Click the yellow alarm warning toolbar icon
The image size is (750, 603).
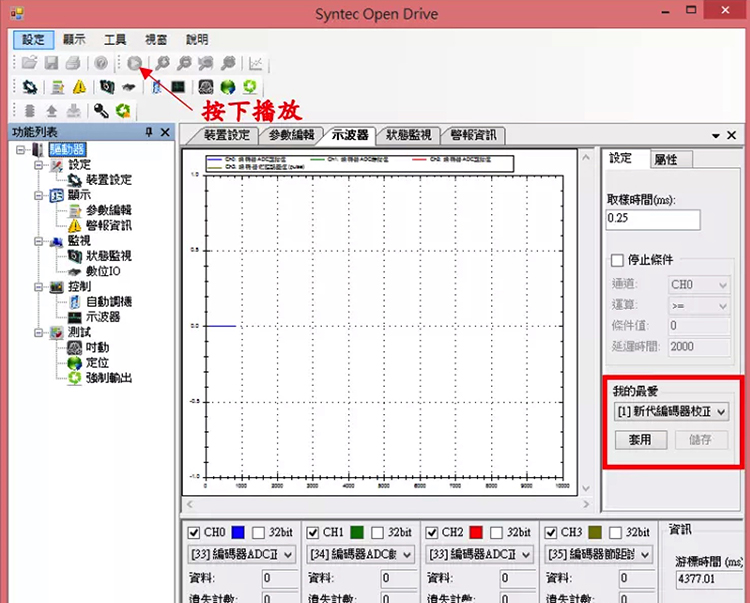point(79,87)
